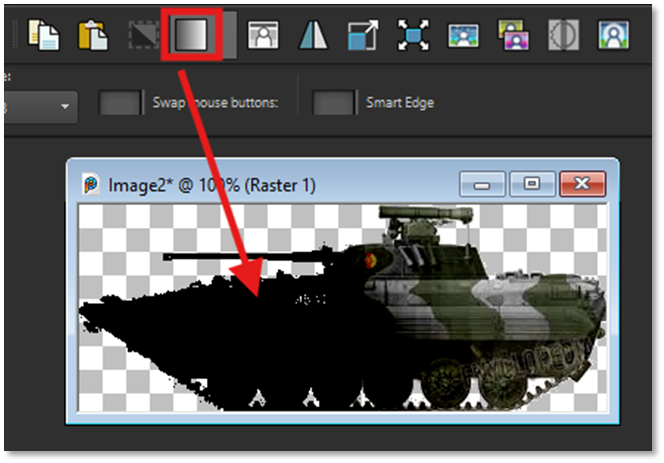
Task: Click the framed portrait icon beside the gradient icon
Action: pyautogui.click(x=264, y=36)
